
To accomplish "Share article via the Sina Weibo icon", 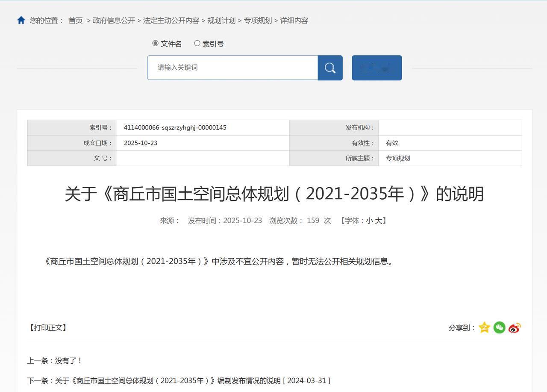I will [x=514, y=328].
